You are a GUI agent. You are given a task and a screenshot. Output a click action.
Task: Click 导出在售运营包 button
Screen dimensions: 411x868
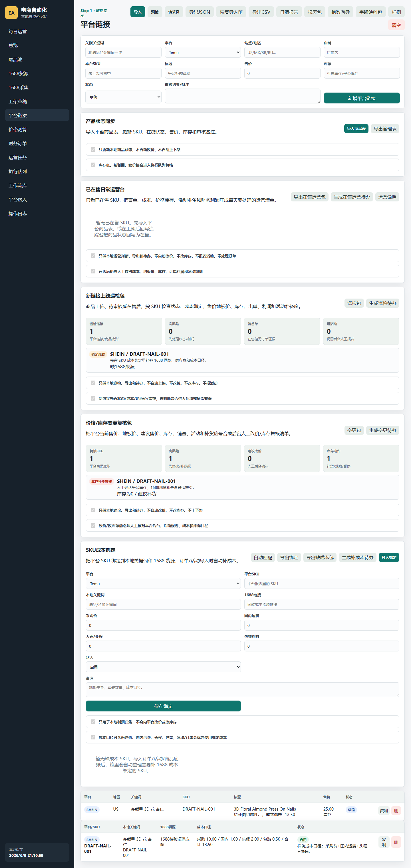pyautogui.click(x=309, y=197)
